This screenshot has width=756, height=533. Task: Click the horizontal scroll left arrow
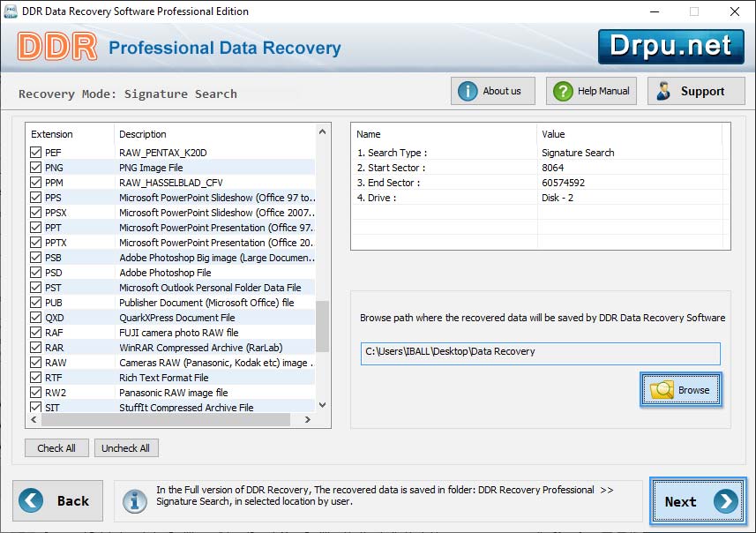pos(34,420)
